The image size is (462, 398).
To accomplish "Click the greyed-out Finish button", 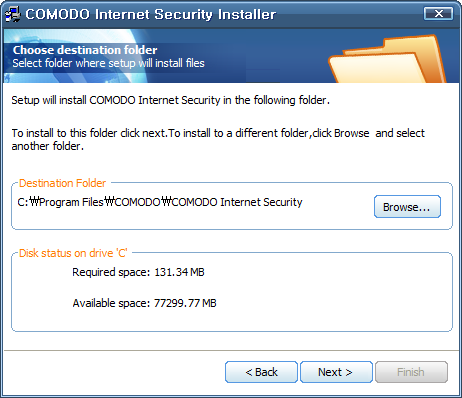I will tap(411, 372).
